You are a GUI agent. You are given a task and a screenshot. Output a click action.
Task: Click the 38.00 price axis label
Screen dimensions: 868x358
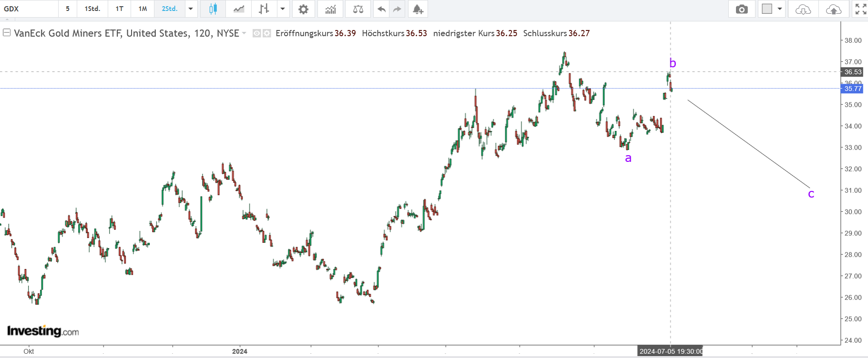pos(853,40)
